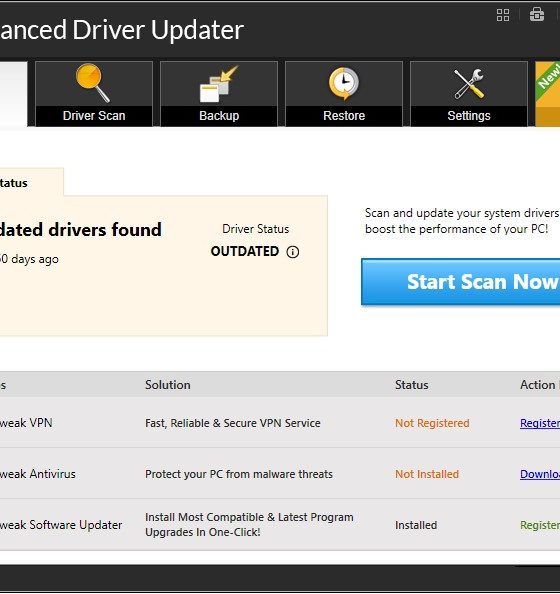Click the Action column header
Viewport: 560px width, 594px height.
click(x=540, y=385)
